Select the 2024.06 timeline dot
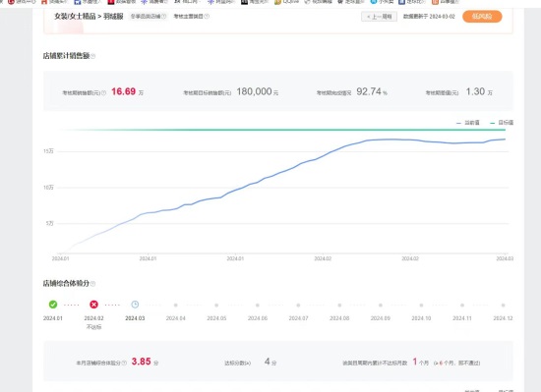Image resolution: width=541 pixels, height=392 pixels. 258,306
